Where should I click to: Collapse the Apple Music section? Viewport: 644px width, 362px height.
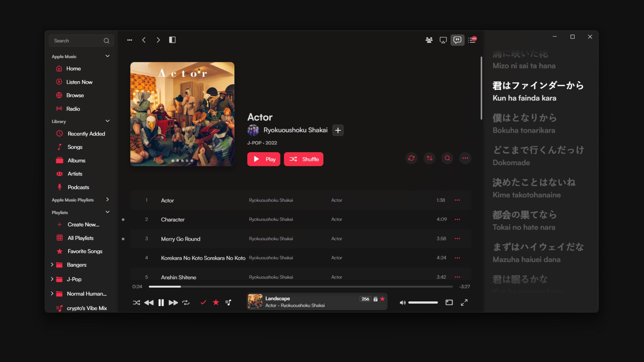(107, 56)
